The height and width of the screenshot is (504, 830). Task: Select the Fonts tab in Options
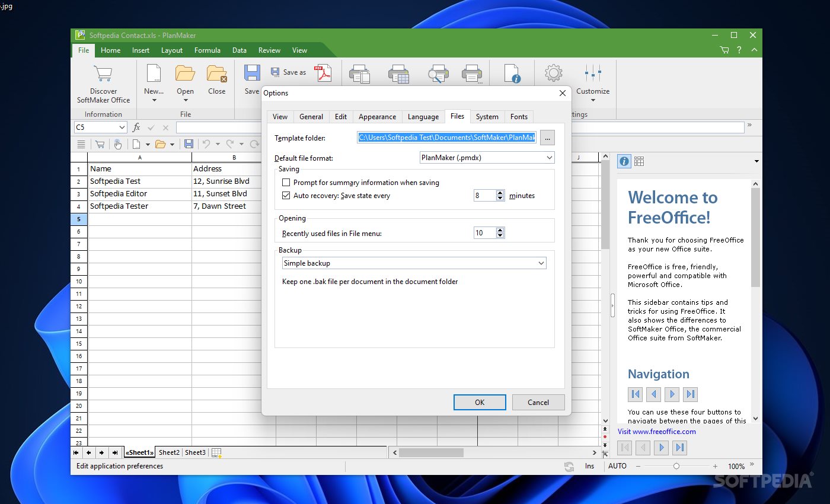(519, 117)
